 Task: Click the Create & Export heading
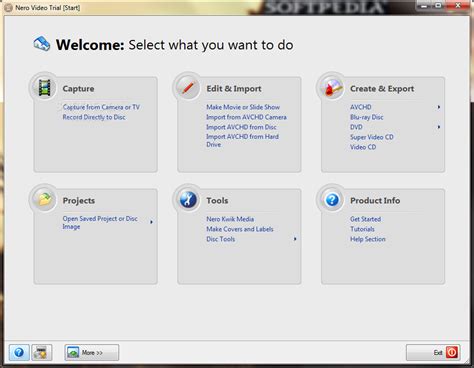(382, 89)
